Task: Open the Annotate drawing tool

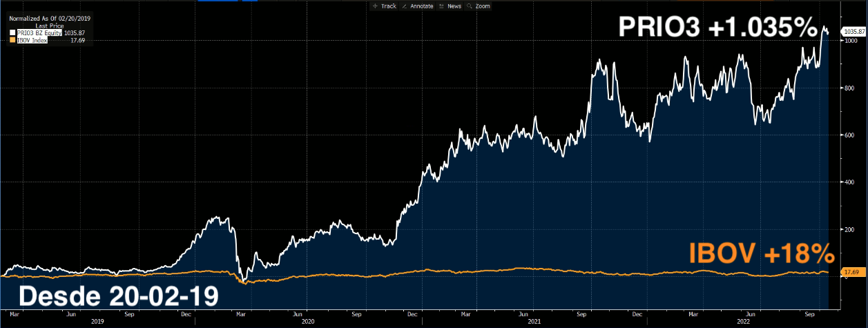Action: pos(418,6)
